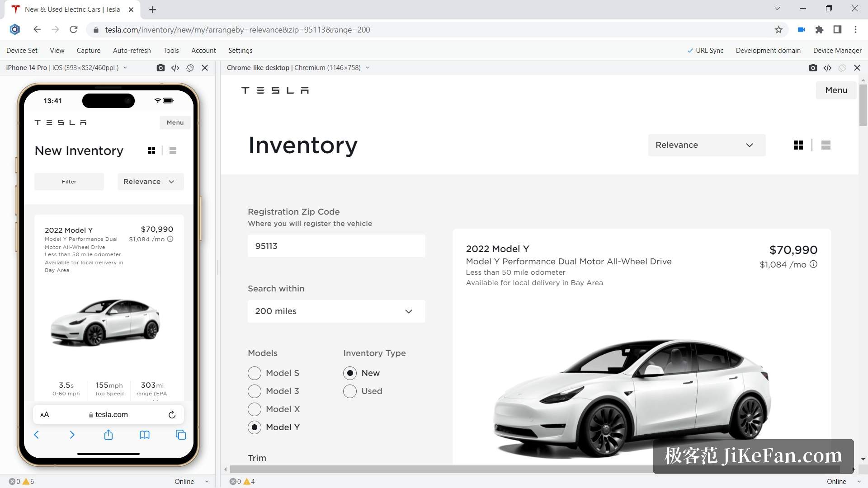Tap the Filter button on the phone
Image resolution: width=868 pixels, height=488 pixels.
69,182
